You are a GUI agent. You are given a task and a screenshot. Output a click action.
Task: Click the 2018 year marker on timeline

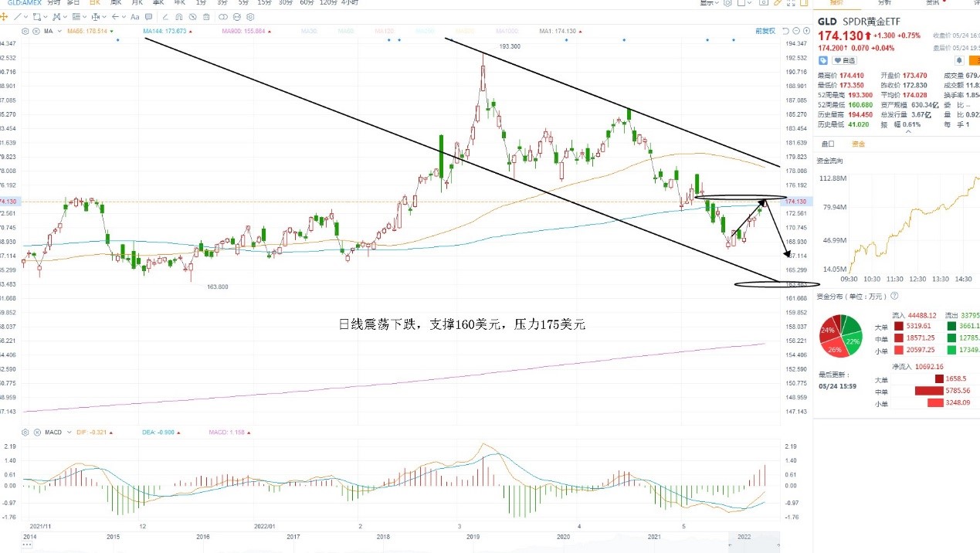pyautogui.click(x=383, y=535)
